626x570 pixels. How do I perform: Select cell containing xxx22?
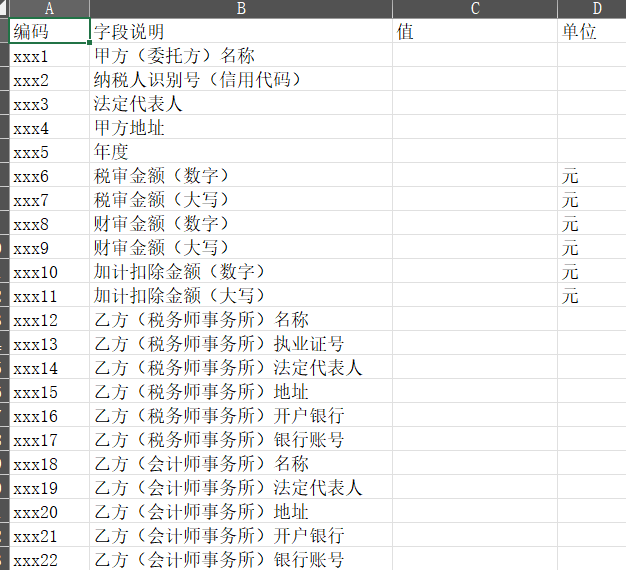[50, 558]
